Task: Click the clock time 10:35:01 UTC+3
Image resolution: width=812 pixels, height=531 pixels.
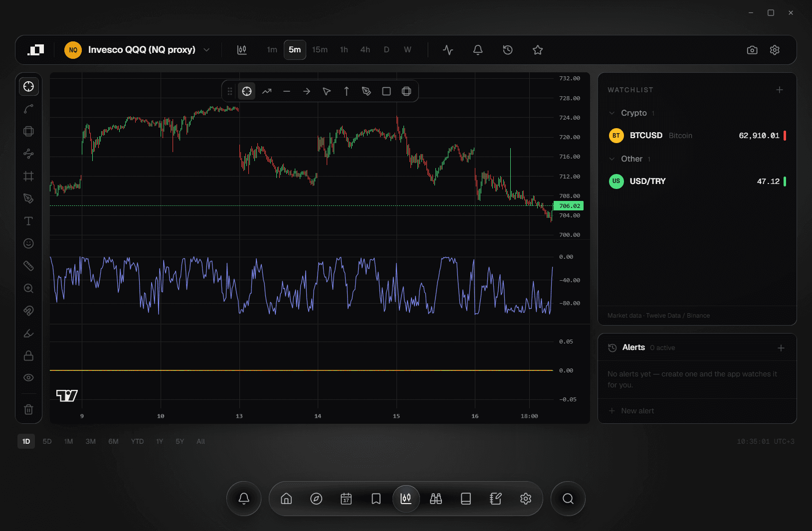Action: [x=765, y=442]
